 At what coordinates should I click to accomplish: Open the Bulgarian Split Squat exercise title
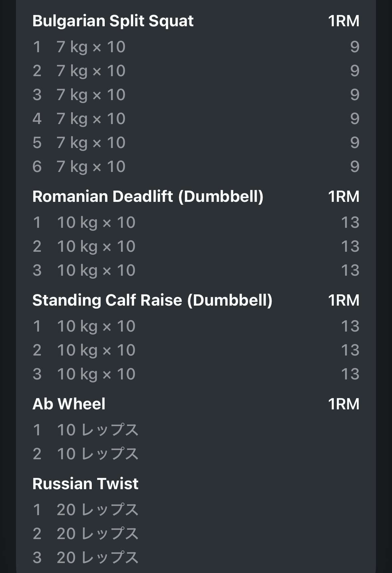[x=113, y=21]
